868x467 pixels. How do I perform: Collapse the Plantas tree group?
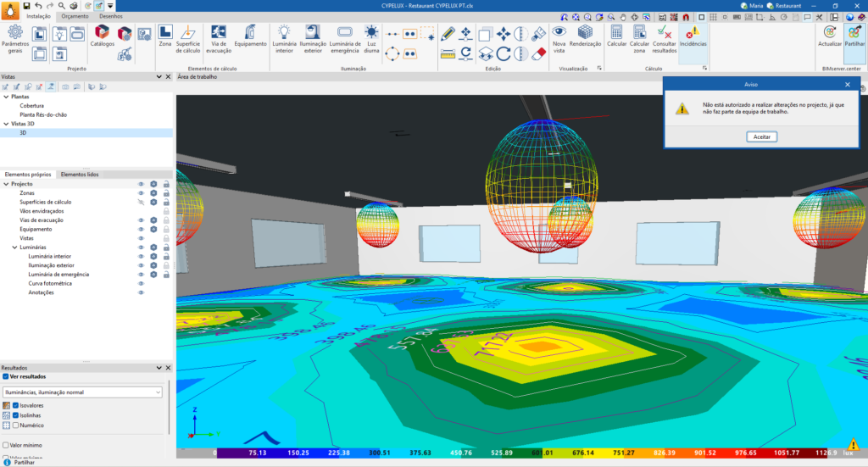pos(6,97)
